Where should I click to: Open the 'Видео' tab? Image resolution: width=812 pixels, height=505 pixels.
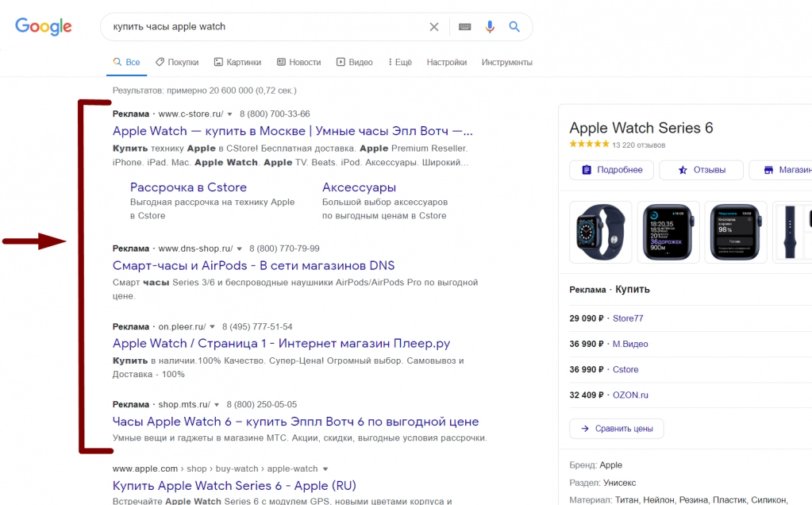click(x=355, y=62)
